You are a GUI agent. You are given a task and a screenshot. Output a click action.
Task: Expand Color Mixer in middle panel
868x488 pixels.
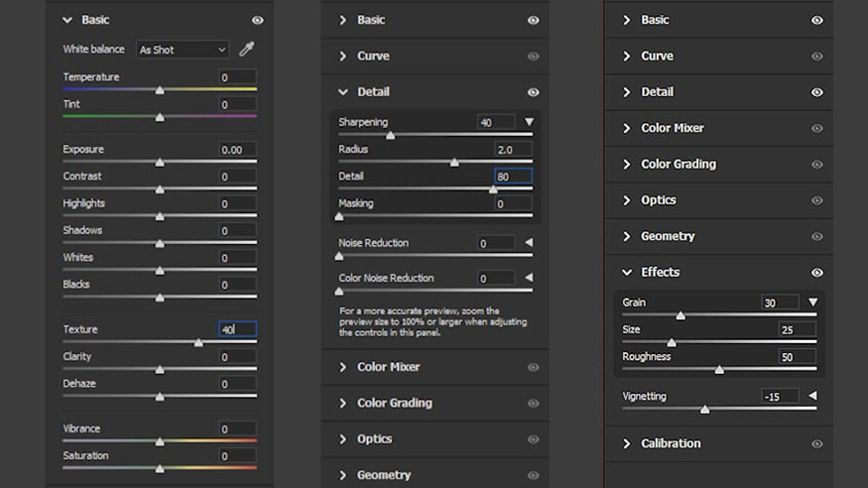point(342,367)
